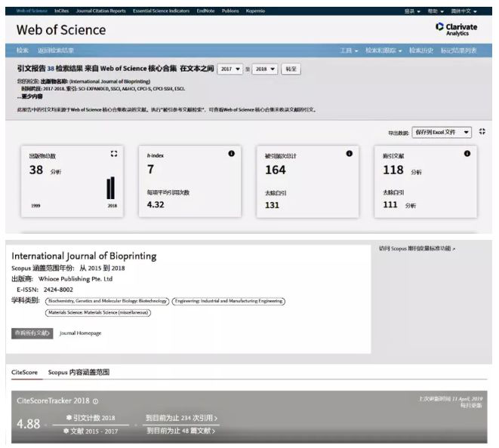Click 到目前为止 48 篇文献 link
This screenshot has height=448, width=499.
click(180, 431)
